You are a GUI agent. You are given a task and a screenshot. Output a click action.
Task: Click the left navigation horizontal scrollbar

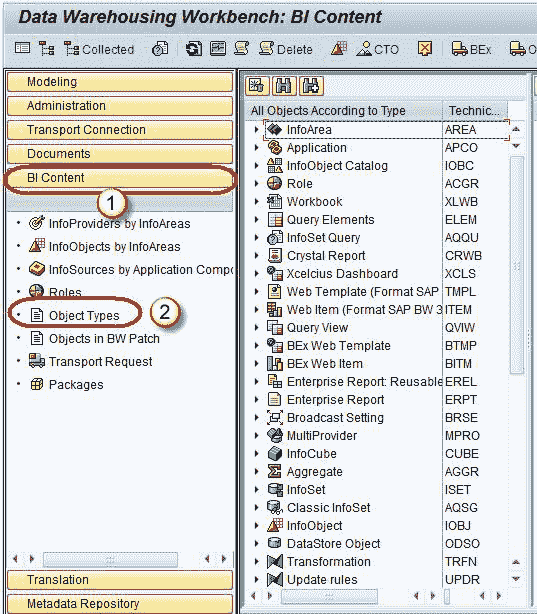point(110,560)
